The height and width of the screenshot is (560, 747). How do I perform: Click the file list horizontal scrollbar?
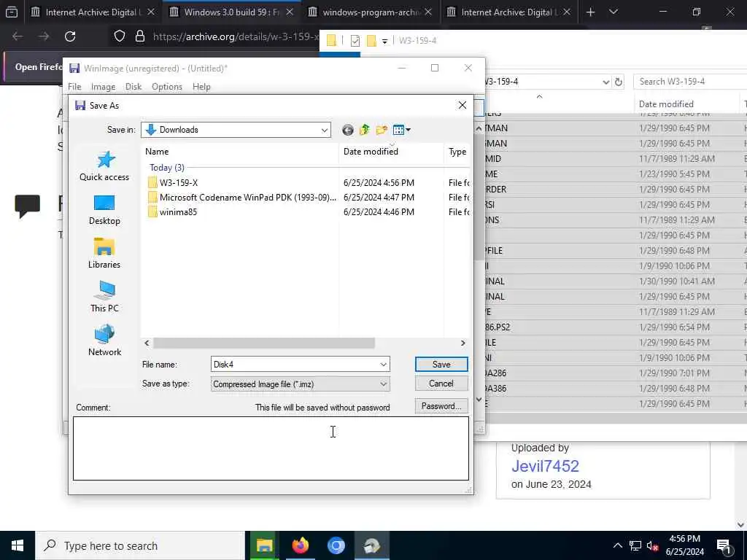click(264, 343)
